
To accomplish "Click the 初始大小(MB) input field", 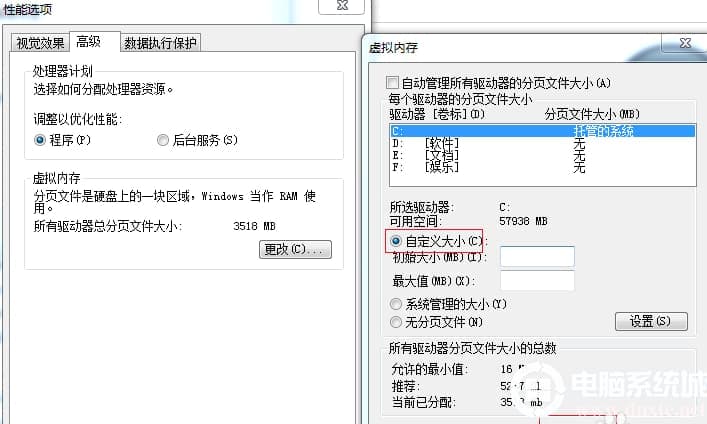I will [537, 257].
